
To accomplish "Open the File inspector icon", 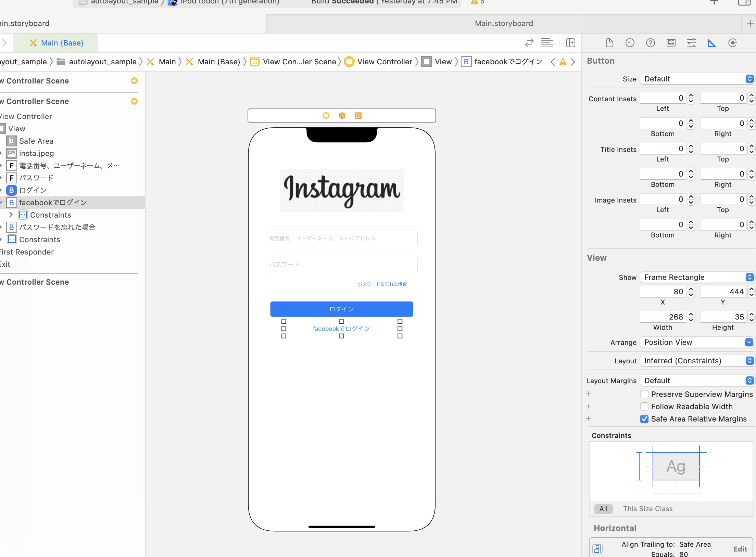I will (x=609, y=43).
